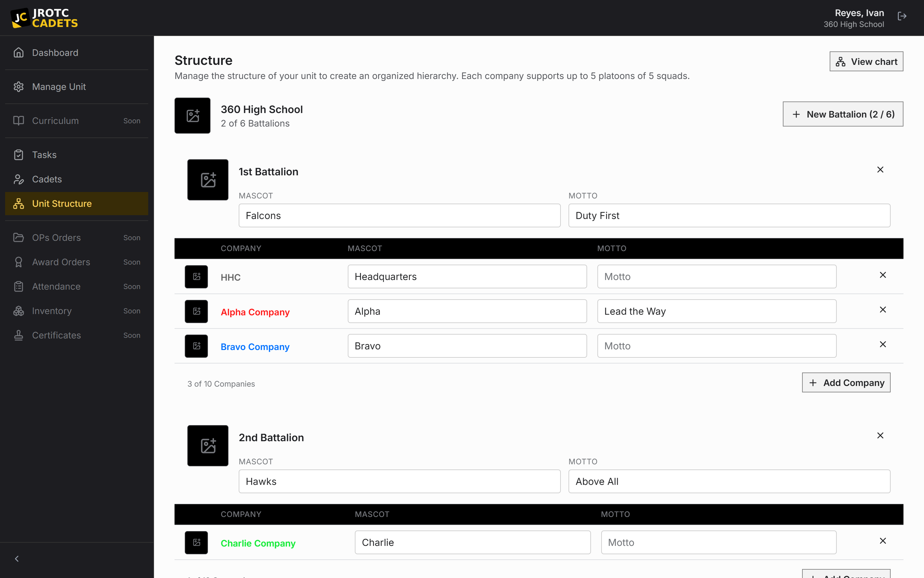Viewport: 924px width, 578px height.
Task: Click the HHC company label
Action: click(x=231, y=277)
